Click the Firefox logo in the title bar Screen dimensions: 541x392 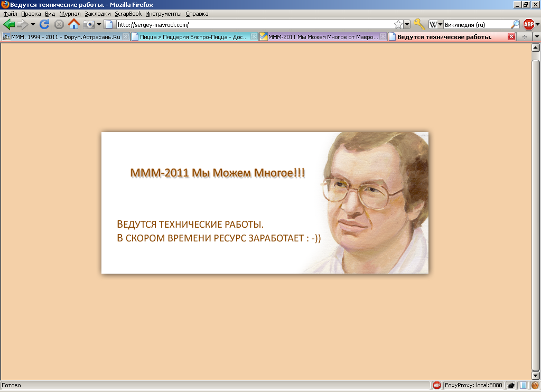click(x=5, y=4)
